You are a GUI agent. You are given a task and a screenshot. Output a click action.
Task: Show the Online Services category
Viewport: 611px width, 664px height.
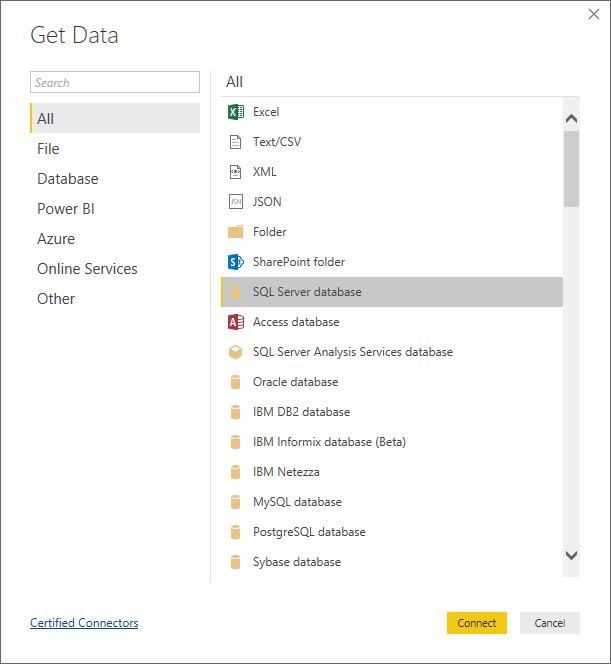pos(87,269)
